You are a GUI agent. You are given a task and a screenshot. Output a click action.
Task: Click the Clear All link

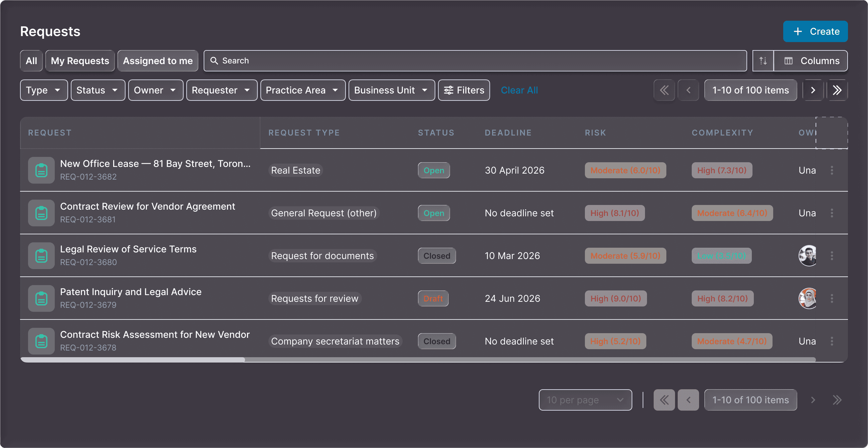[x=519, y=90]
